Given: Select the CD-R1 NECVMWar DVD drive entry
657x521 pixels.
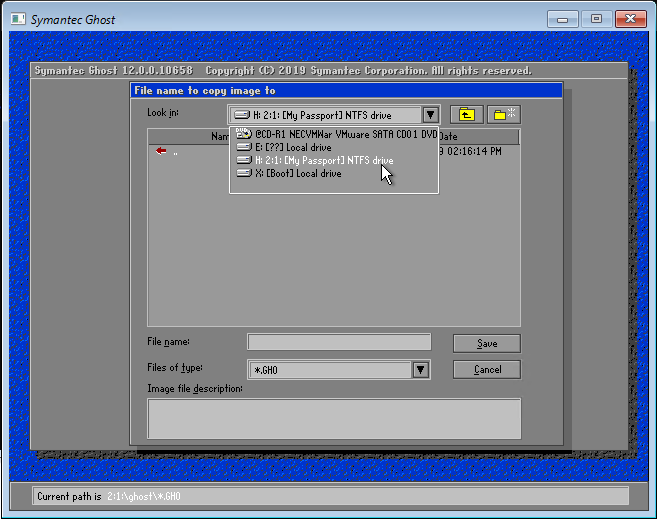Looking at the screenshot, I should [334, 134].
